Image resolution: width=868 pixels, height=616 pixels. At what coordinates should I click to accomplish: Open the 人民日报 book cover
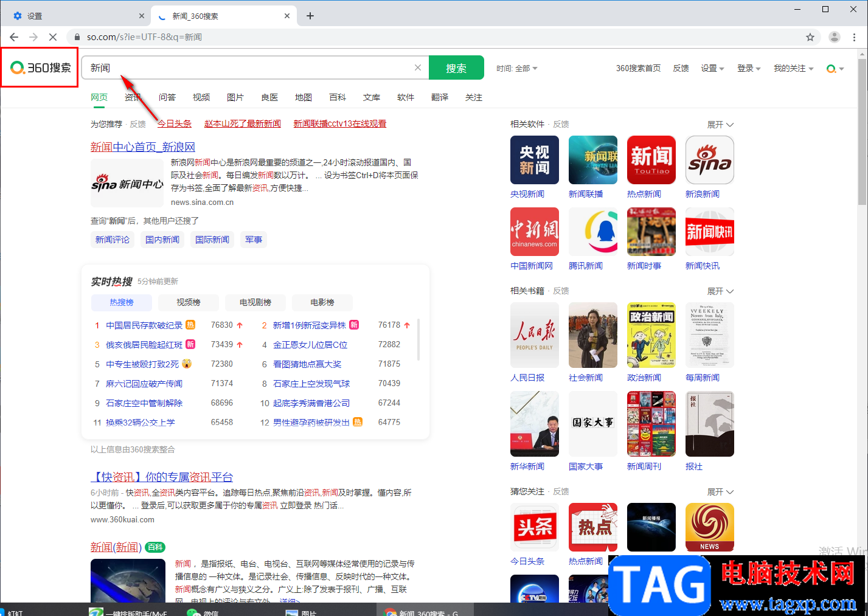(534, 335)
